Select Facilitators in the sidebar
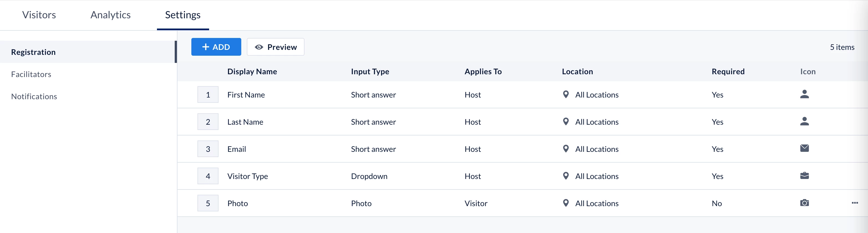This screenshot has width=868, height=233. [31, 75]
